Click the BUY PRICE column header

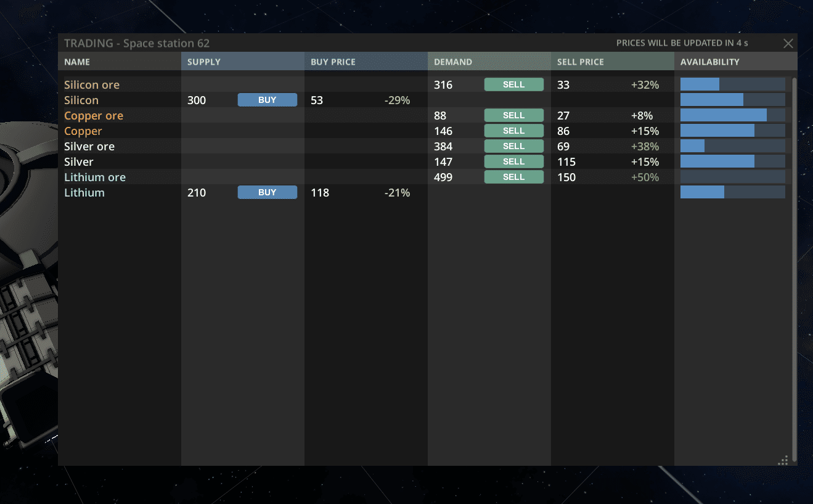(366, 62)
